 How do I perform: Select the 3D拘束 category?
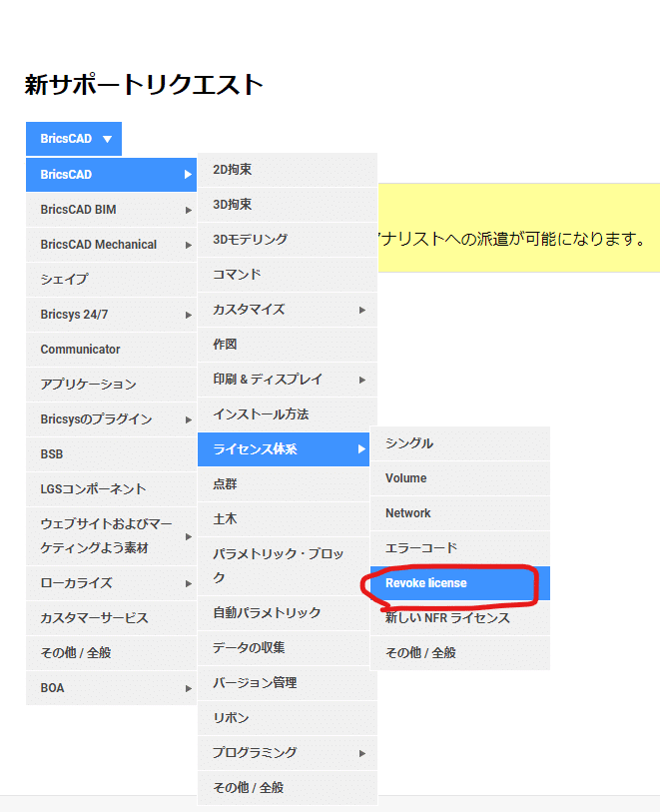pyautogui.click(x=288, y=205)
